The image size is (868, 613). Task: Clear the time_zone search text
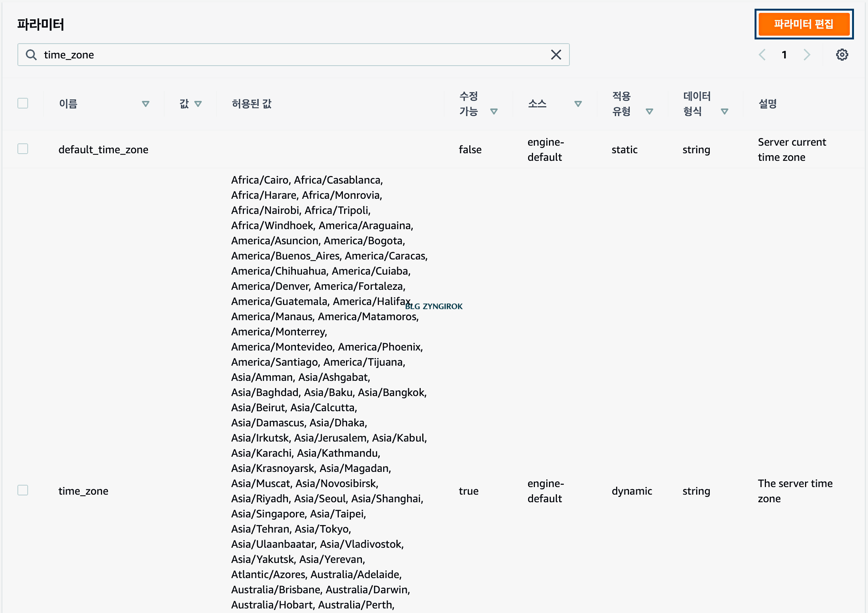pos(556,55)
